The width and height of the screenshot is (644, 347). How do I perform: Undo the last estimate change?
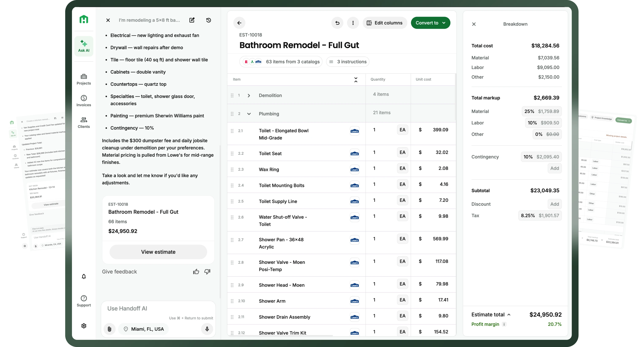[337, 23]
